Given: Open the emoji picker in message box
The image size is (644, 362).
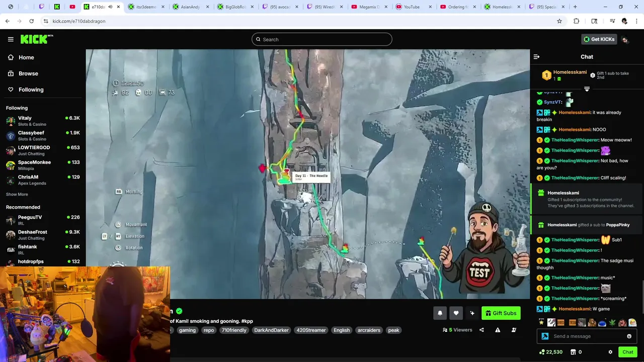Looking at the screenshot, I should [x=629, y=336].
